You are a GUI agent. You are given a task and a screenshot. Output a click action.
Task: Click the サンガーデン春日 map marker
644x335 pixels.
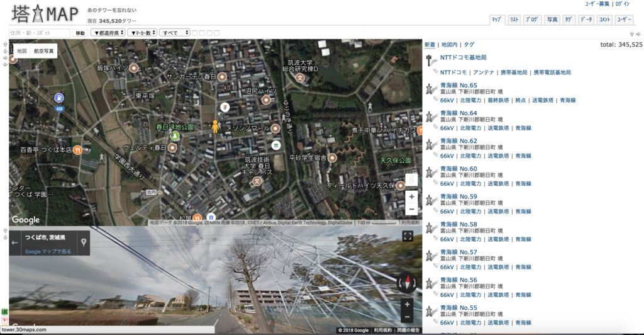[222, 77]
